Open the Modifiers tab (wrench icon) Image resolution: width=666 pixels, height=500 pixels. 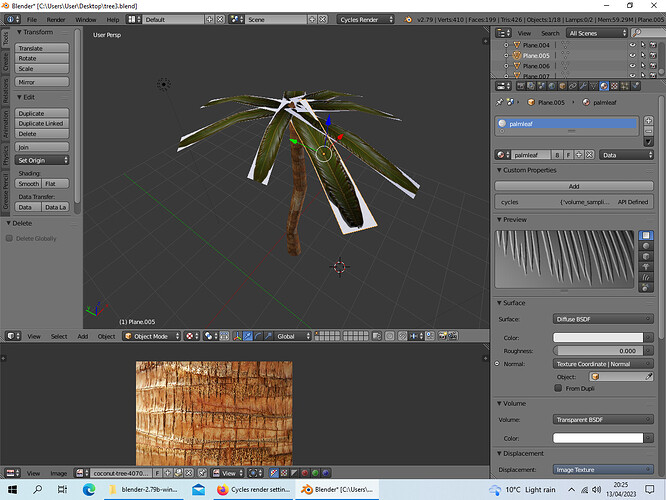[583, 86]
